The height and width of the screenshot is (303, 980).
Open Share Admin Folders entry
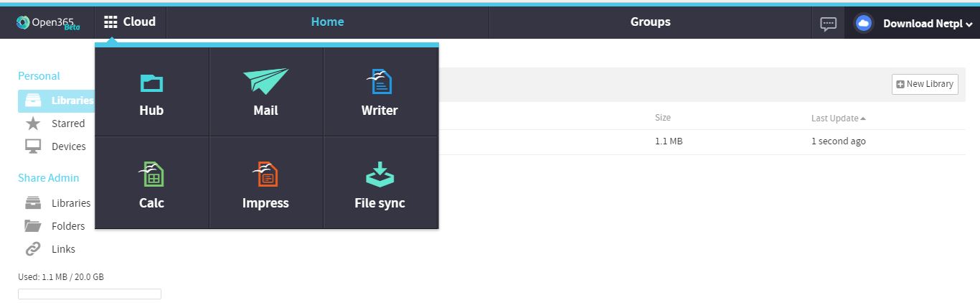[x=68, y=226]
